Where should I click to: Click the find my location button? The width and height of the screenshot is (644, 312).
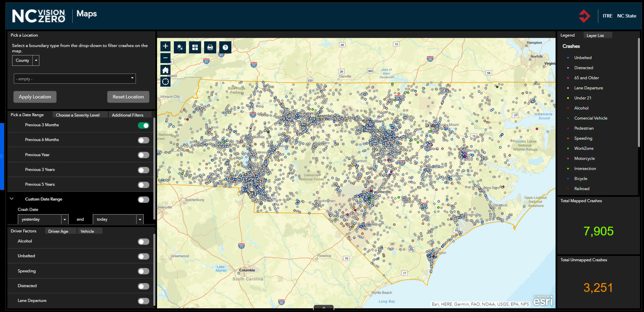point(165,82)
